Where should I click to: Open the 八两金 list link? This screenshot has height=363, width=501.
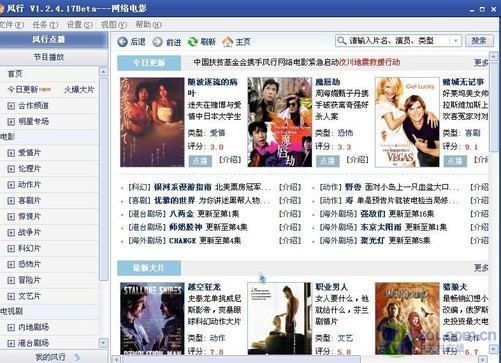(x=181, y=214)
